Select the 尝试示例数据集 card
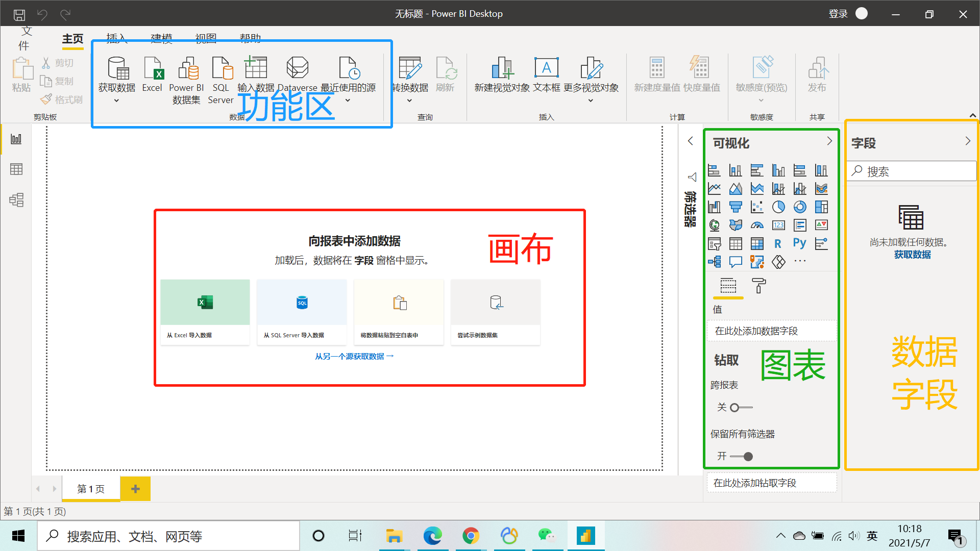 click(495, 312)
